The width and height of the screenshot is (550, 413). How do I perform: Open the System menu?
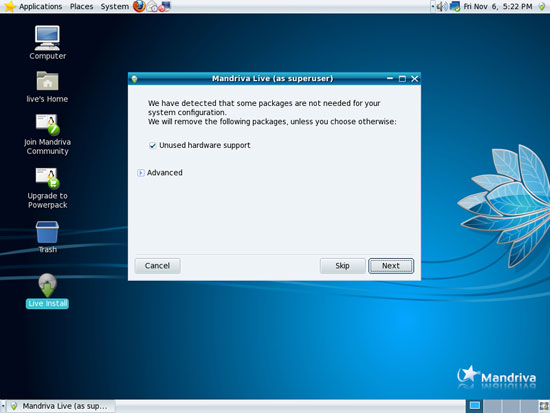[x=115, y=6]
